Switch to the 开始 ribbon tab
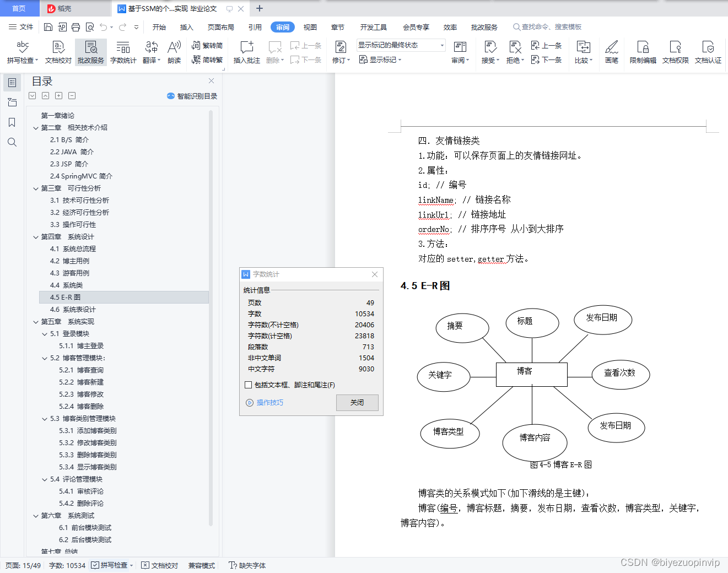This screenshot has width=728, height=573. point(159,27)
